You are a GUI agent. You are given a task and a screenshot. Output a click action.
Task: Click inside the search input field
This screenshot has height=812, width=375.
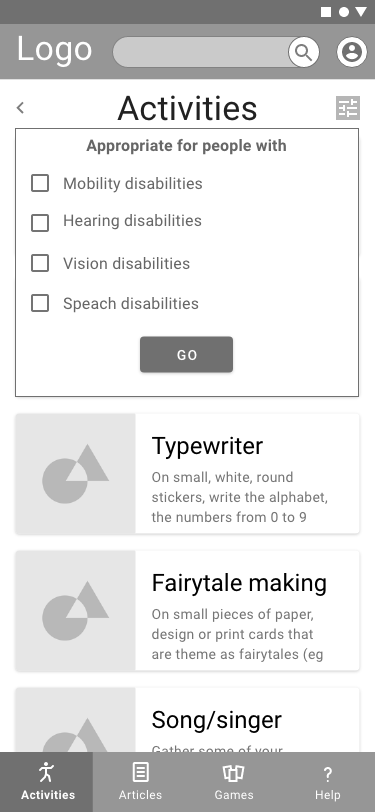(x=200, y=52)
